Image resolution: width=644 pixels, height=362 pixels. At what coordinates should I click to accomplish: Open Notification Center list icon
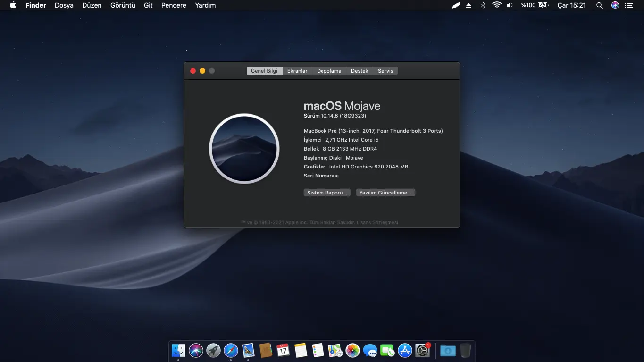coord(628,5)
